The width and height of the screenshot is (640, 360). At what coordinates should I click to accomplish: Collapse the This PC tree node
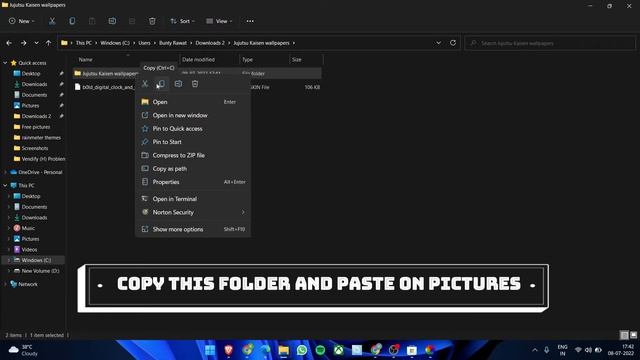tap(5, 185)
